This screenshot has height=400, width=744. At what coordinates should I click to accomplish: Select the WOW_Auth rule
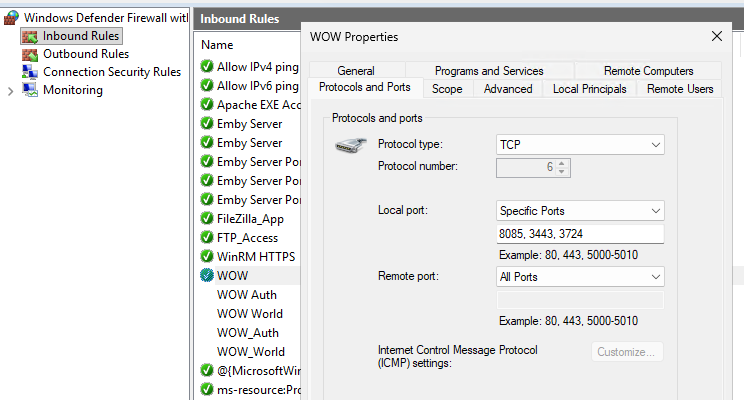[248, 333]
